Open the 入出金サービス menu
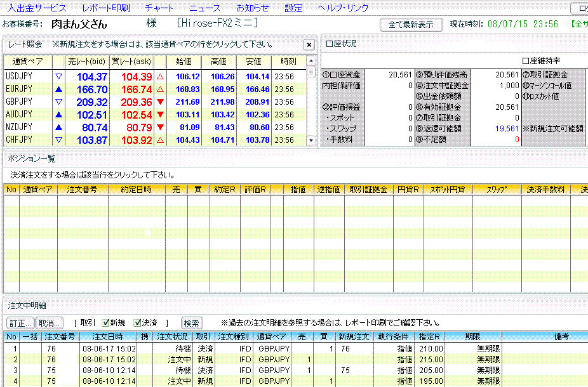588x387 pixels. (37, 8)
